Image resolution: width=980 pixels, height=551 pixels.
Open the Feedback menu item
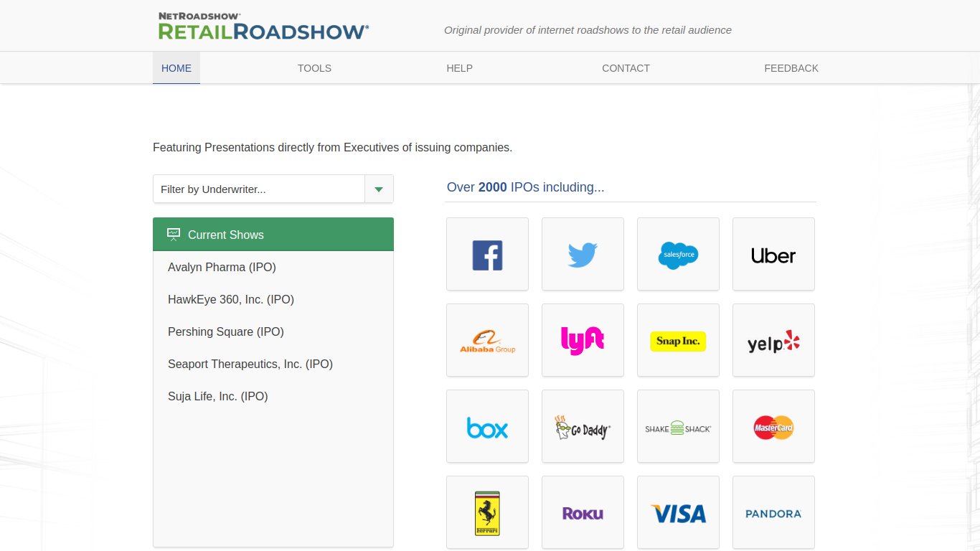tap(791, 68)
